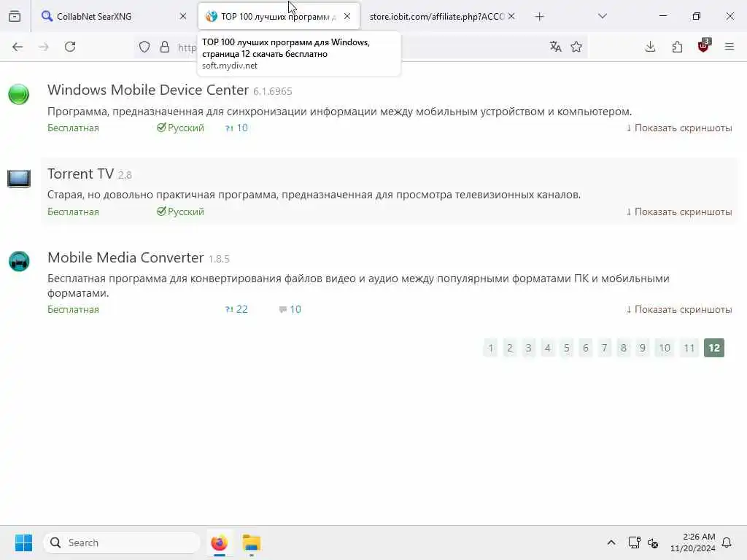Go to pagination page 11
This screenshot has width=747, height=560.
[x=689, y=348]
